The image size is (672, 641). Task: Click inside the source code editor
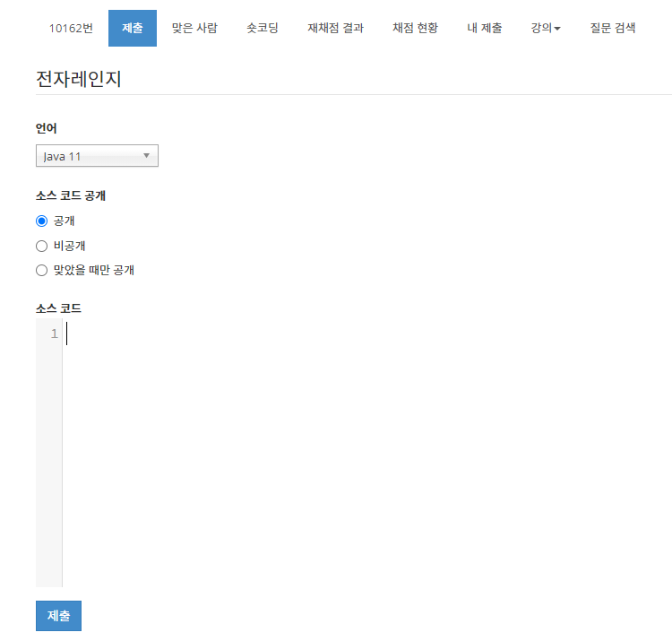(x=366, y=453)
